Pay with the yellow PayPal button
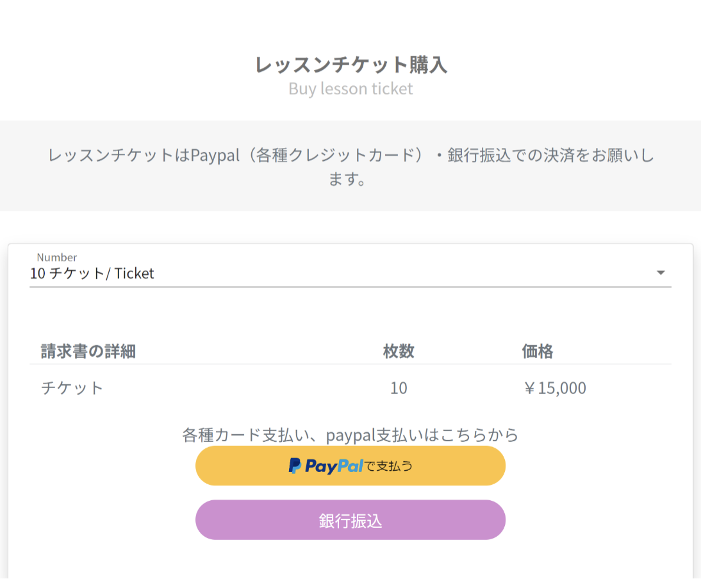The width and height of the screenshot is (701, 588). [x=350, y=466]
